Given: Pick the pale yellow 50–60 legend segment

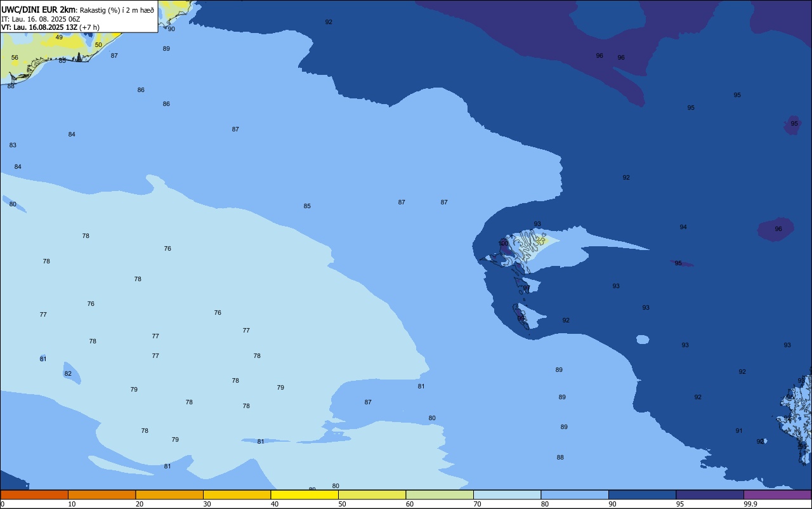Looking at the screenshot, I should click(x=372, y=494).
